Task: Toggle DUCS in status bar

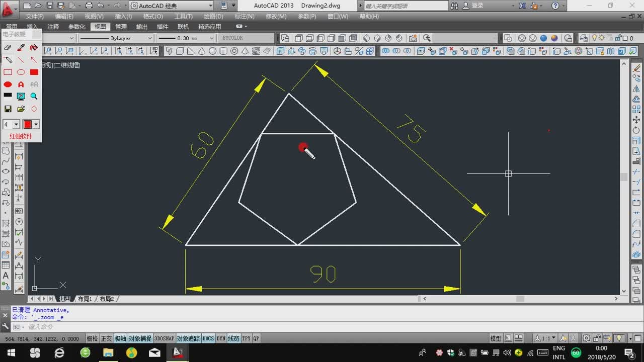Action: coord(208,339)
